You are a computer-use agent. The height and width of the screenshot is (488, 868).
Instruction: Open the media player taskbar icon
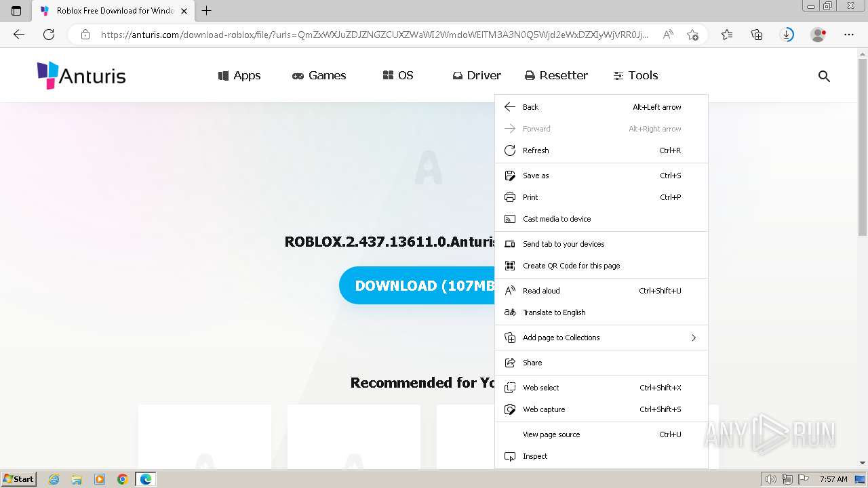100,479
